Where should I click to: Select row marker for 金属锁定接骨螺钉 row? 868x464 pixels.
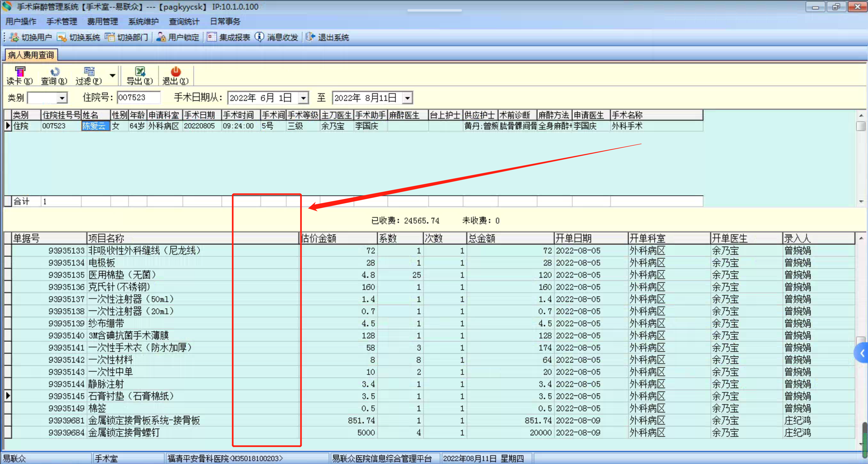[7, 432]
